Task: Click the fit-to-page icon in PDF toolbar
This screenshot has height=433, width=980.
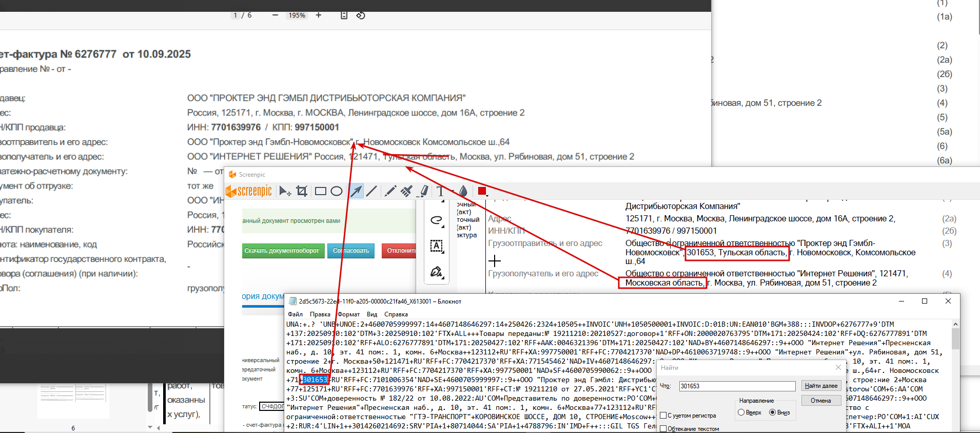Action: 344,15
